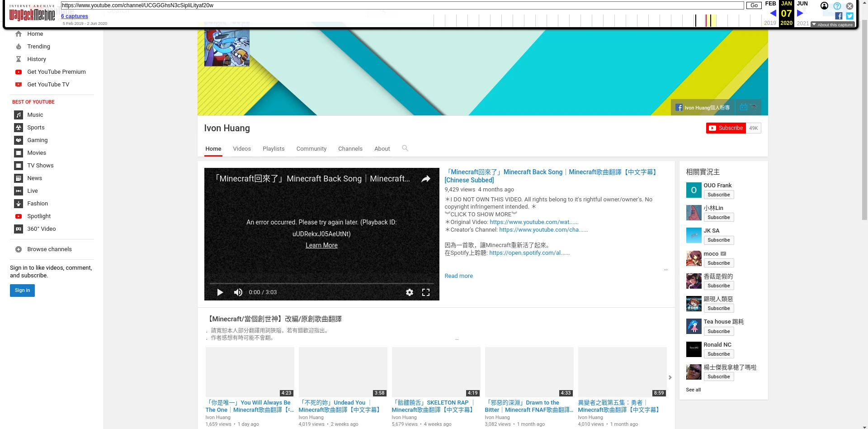Mute the video with the speaker icon
This screenshot has height=429, width=868.
pos(238,292)
